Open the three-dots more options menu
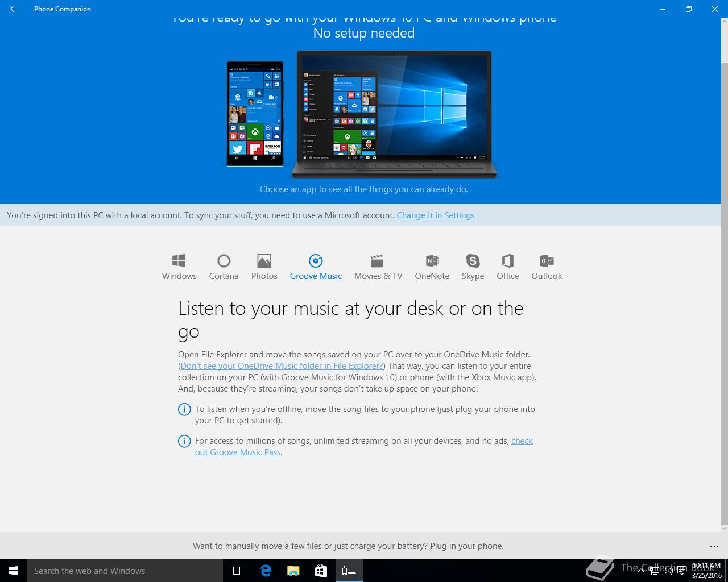This screenshot has height=582, width=728. coord(714,546)
